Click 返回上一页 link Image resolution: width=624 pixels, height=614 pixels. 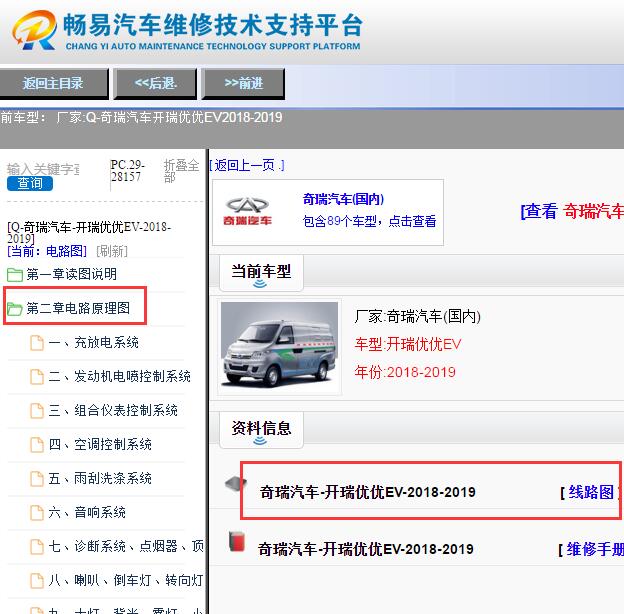pos(247,165)
